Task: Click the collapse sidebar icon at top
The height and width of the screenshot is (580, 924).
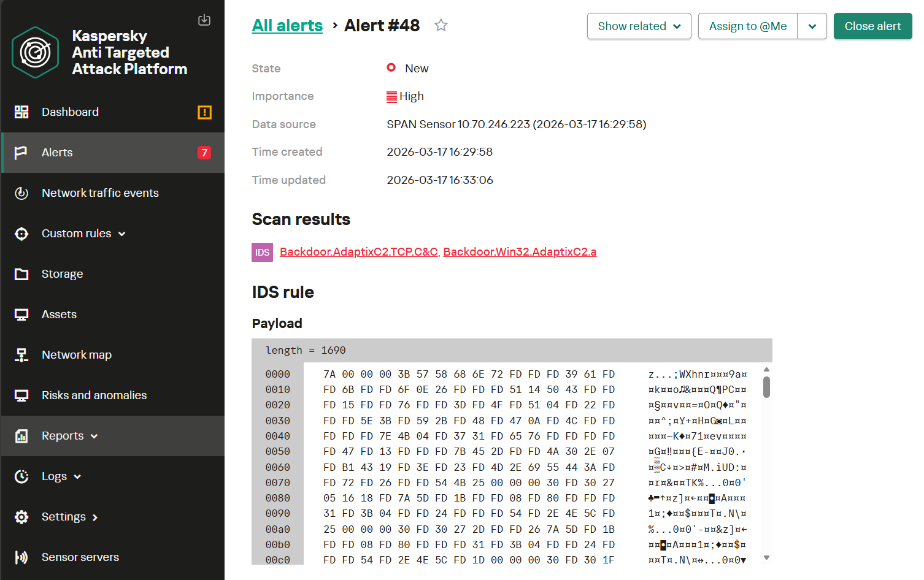Action: (204, 20)
